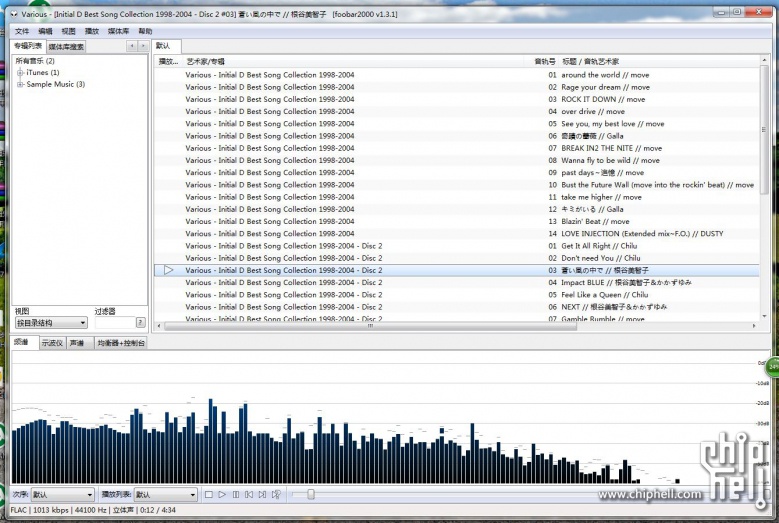Click the green 24% badge at right edge
779x523 pixels.
pos(773,367)
